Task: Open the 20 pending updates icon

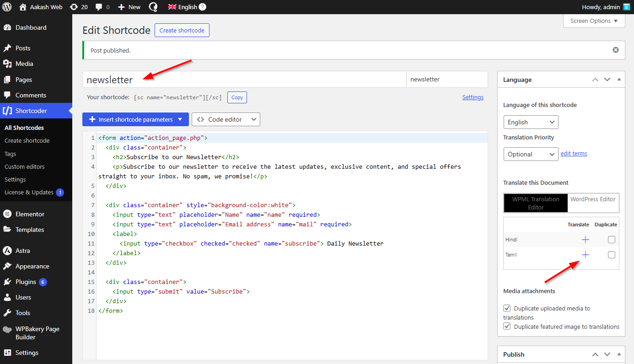Action: coord(74,7)
